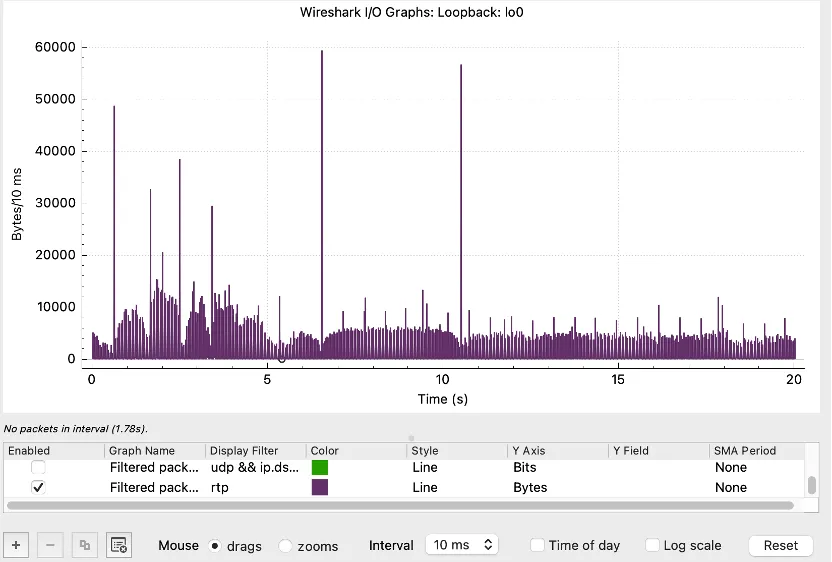
Task: Enable Log scale checkbox
Action: pos(652,545)
